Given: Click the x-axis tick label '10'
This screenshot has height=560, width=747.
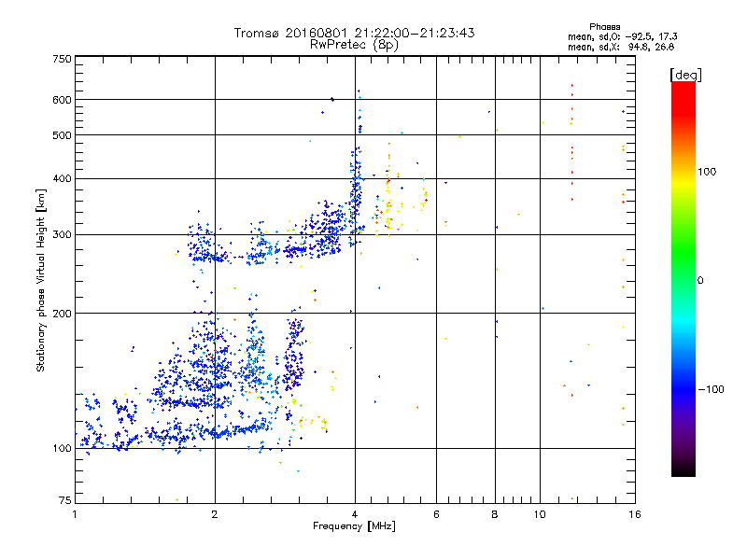Looking at the screenshot, I should 540,514.
